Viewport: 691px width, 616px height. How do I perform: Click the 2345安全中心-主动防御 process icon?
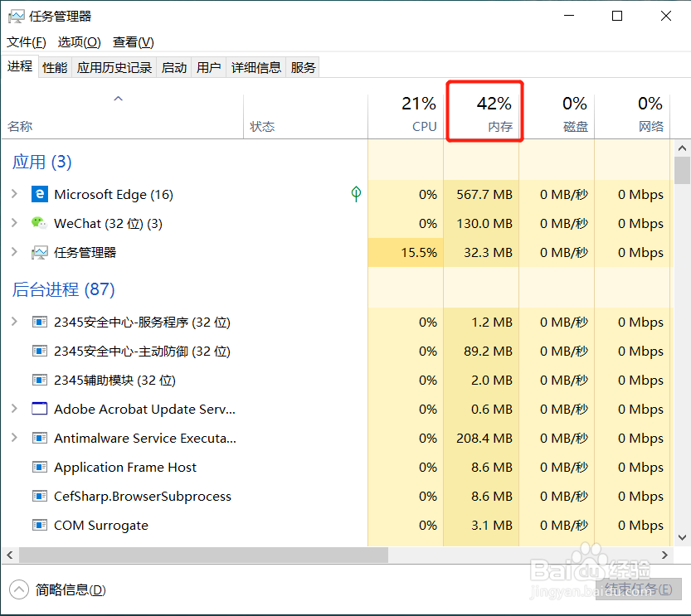40,352
